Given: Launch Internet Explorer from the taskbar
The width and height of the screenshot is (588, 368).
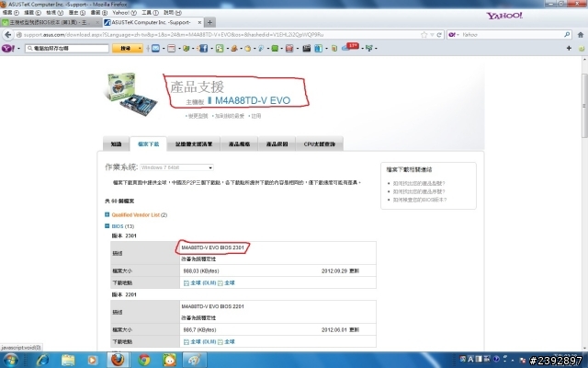Looking at the screenshot, I should [42, 360].
